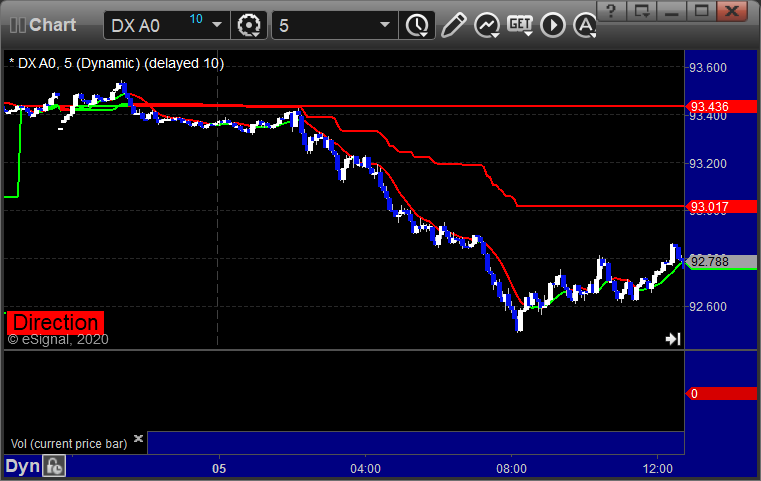Minimize the Chart window
This screenshot has height=481, width=761.
coord(672,11)
